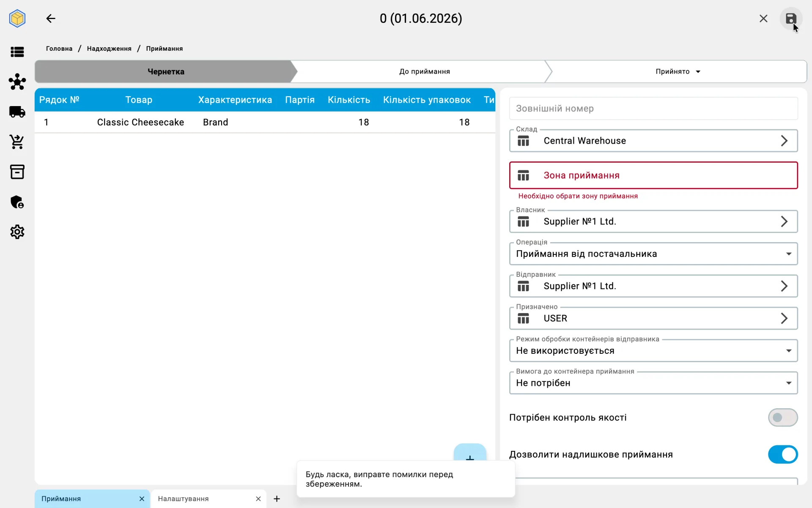Expand Власник Supplier №1 Ltd. chevron
812x508 pixels.
coord(784,221)
